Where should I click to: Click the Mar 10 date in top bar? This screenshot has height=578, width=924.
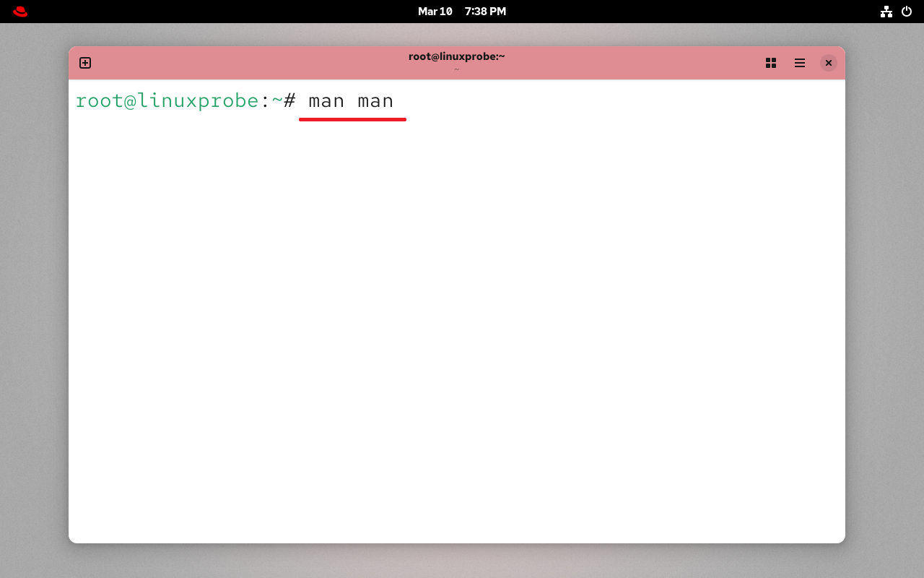coord(435,12)
